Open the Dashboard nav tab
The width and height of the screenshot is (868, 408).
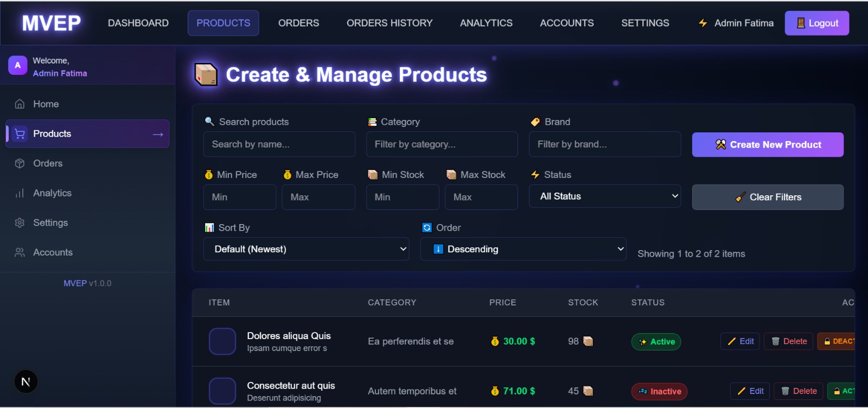(x=138, y=23)
